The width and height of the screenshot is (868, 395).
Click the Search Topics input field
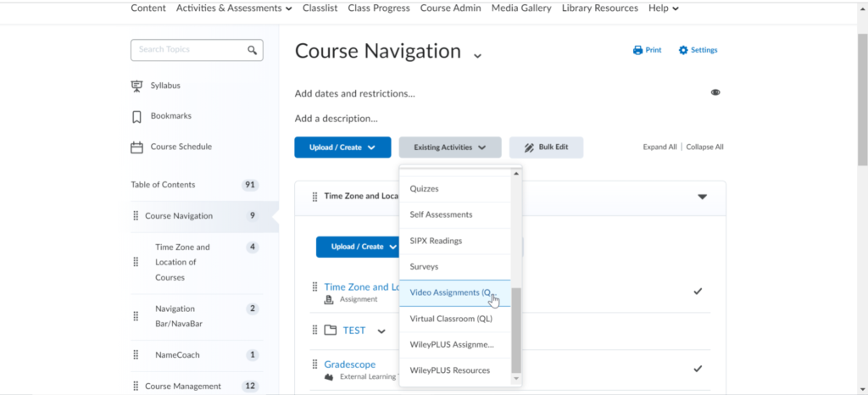[188, 50]
